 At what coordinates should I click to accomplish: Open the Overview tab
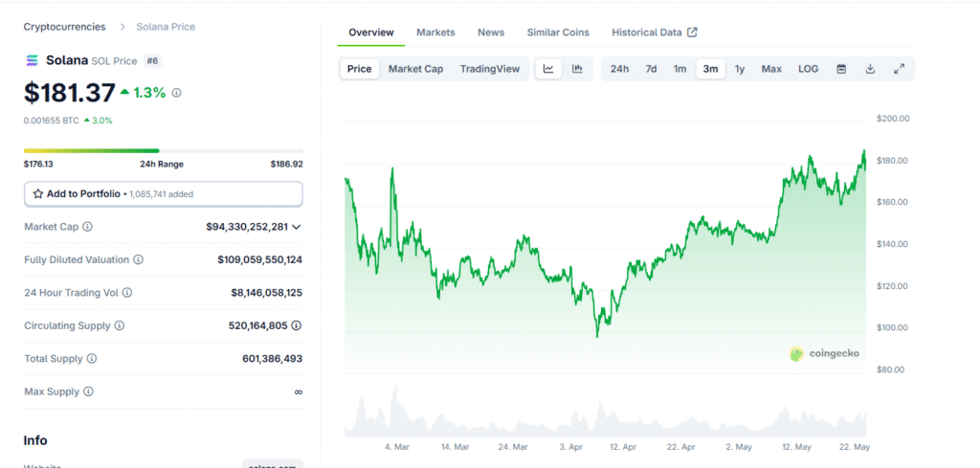pos(371,33)
